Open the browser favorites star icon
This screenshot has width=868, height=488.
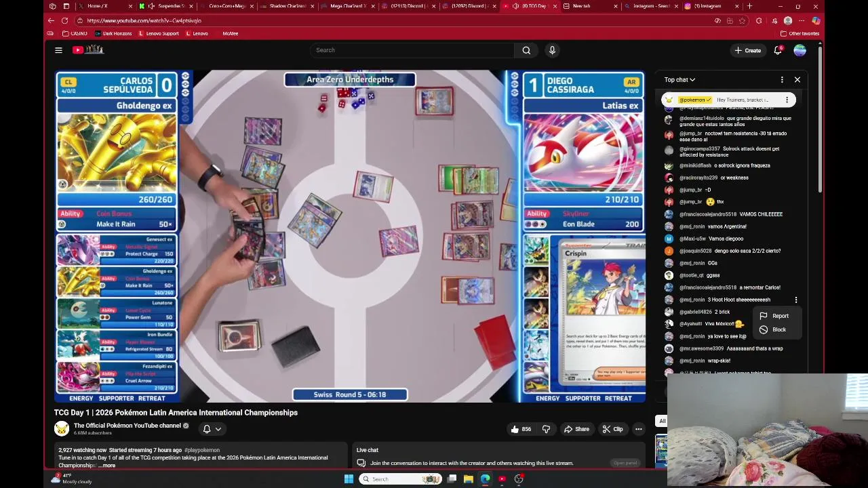pyautogui.click(x=742, y=20)
